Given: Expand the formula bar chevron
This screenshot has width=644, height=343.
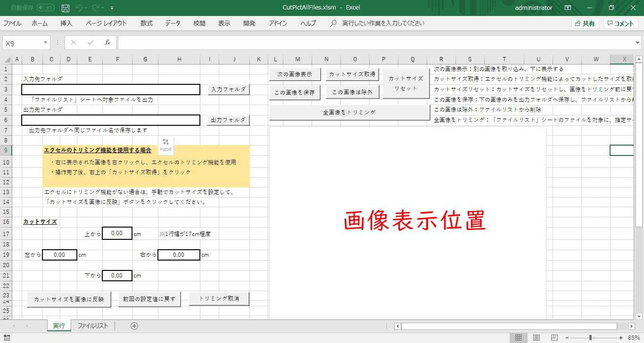Looking at the screenshot, I should click(x=638, y=43).
